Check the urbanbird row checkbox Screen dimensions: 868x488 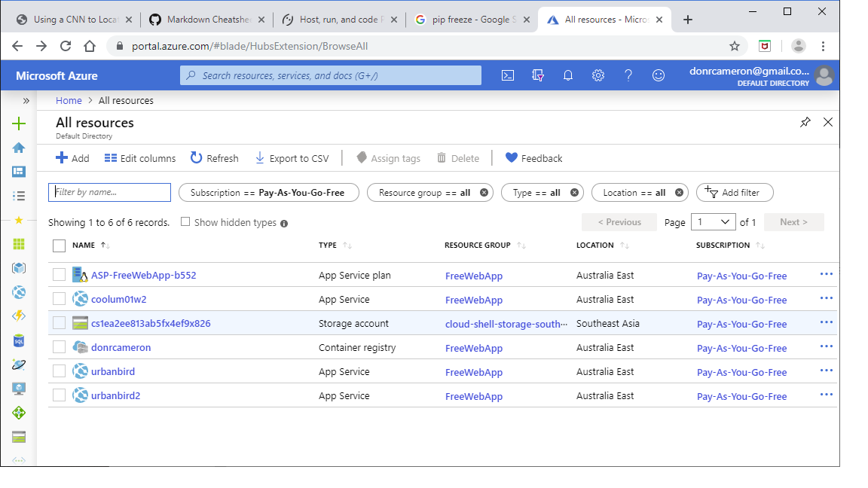pyautogui.click(x=60, y=371)
